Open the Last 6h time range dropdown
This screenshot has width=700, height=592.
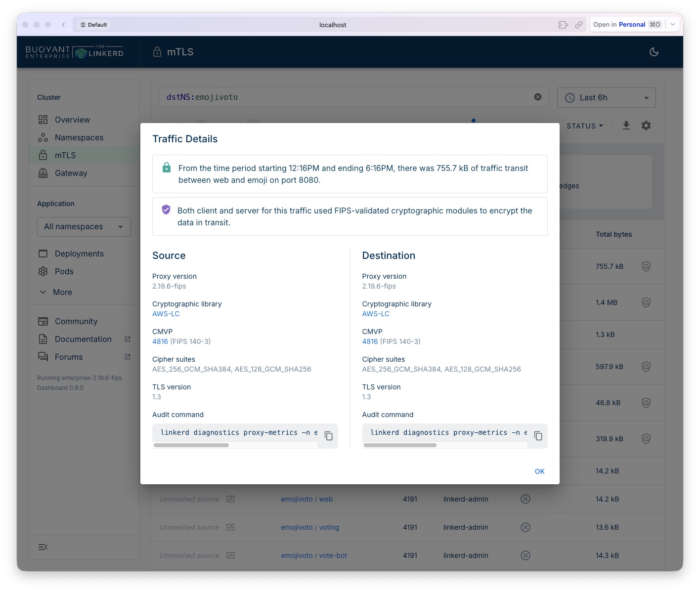pos(606,98)
